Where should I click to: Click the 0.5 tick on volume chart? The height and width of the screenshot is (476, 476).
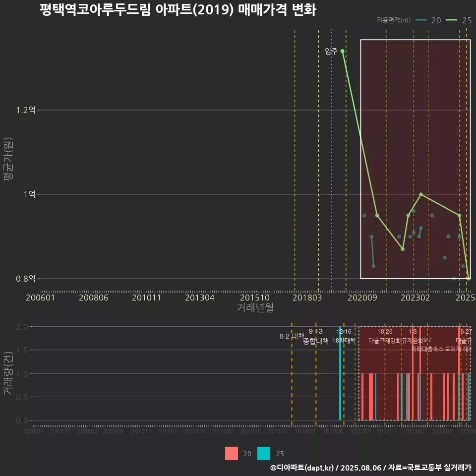coord(22,397)
